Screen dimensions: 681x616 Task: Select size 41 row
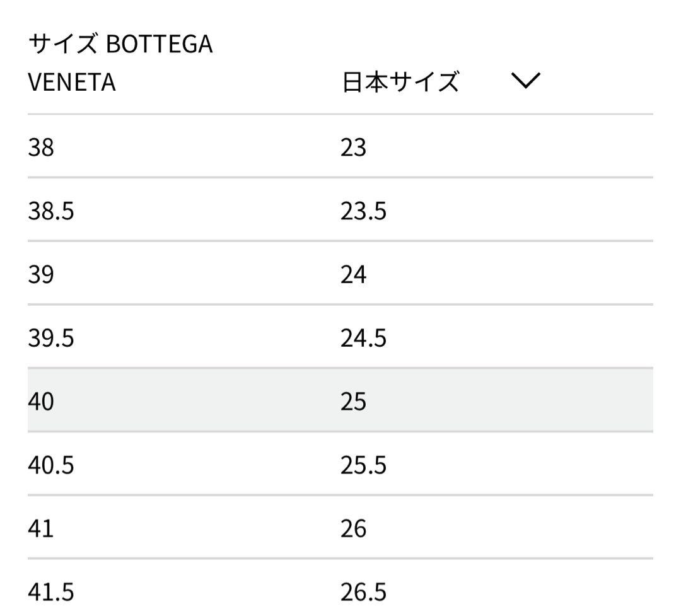[40, 528]
